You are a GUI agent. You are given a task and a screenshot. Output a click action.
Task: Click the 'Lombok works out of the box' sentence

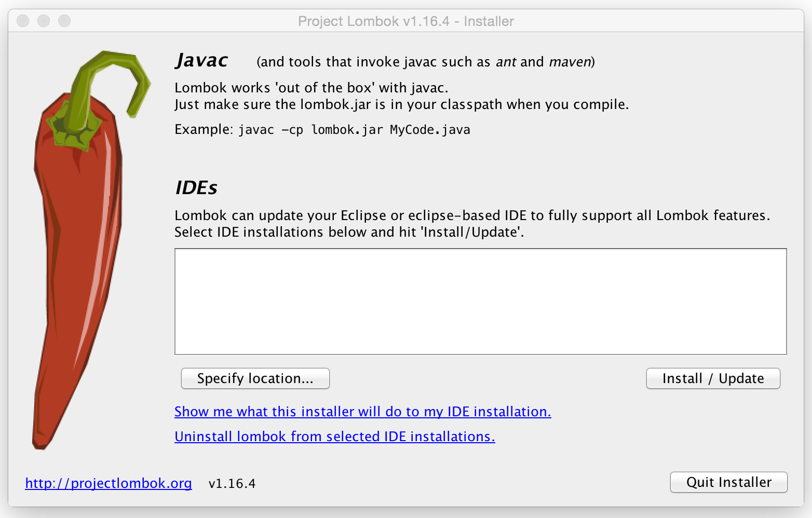coord(311,88)
